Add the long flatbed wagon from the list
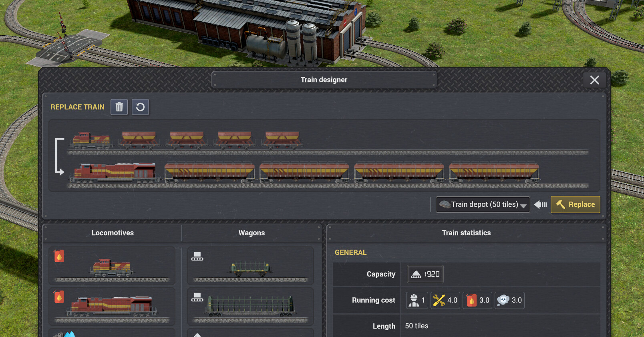644x337 pixels. point(251,306)
